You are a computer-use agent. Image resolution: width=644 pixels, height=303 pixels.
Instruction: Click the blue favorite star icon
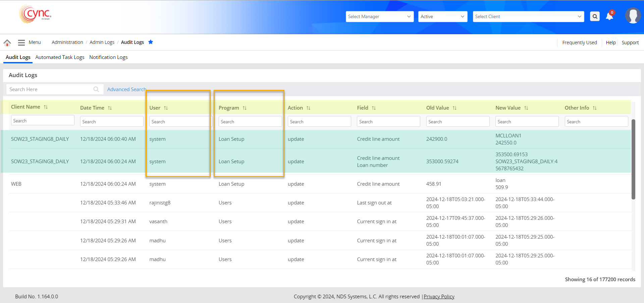coord(151,42)
